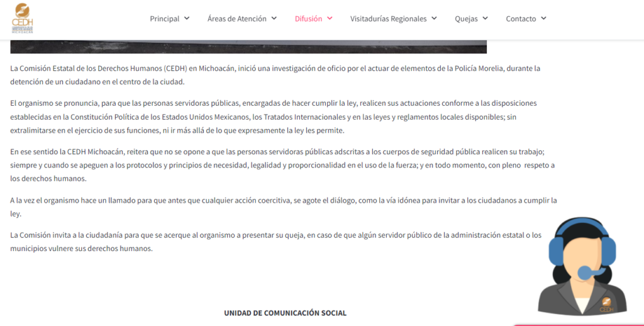Click the CEDH Michoacán logo
Screen dimensions: 644x326
click(23, 18)
